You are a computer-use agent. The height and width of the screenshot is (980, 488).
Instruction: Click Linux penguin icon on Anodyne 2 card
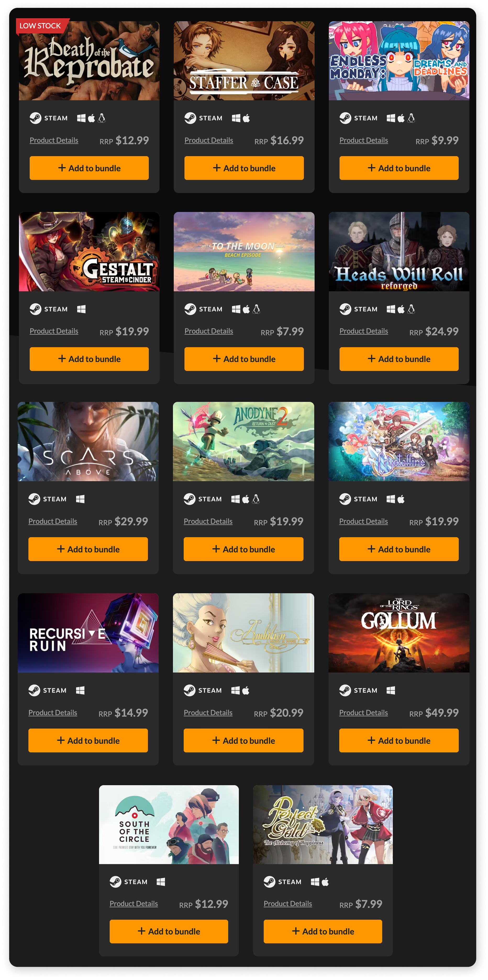tap(256, 499)
